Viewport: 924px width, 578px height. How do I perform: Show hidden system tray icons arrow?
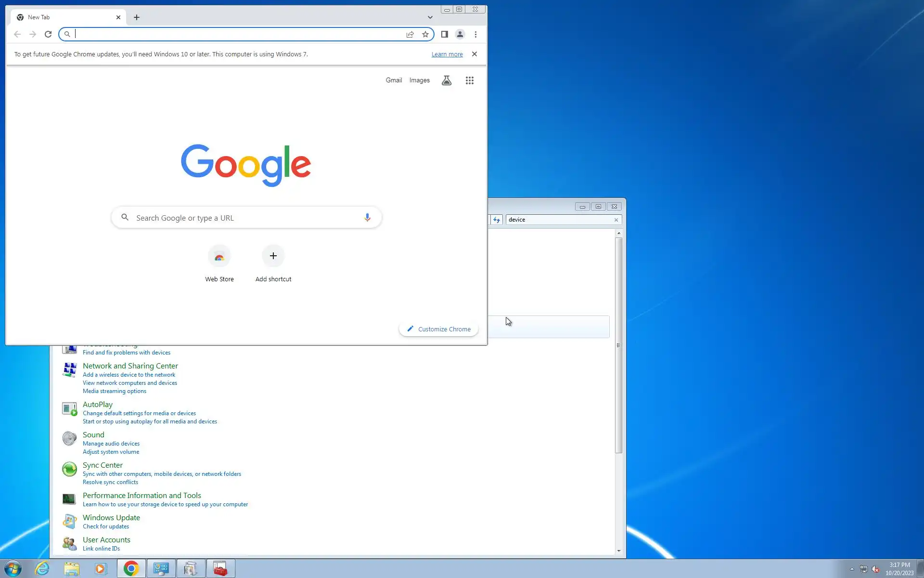pos(852,569)
